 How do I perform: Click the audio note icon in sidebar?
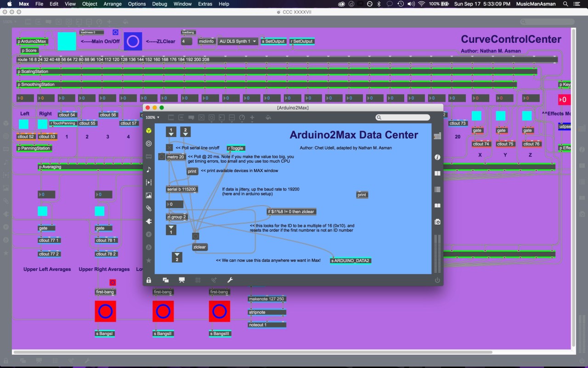click(x=148, y=170)
